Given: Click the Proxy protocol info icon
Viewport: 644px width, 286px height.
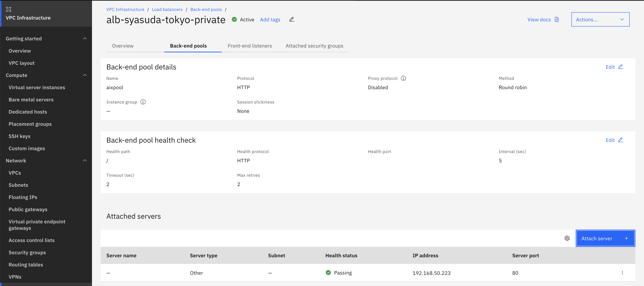Looking at the screenshot, I should point(403,78).
